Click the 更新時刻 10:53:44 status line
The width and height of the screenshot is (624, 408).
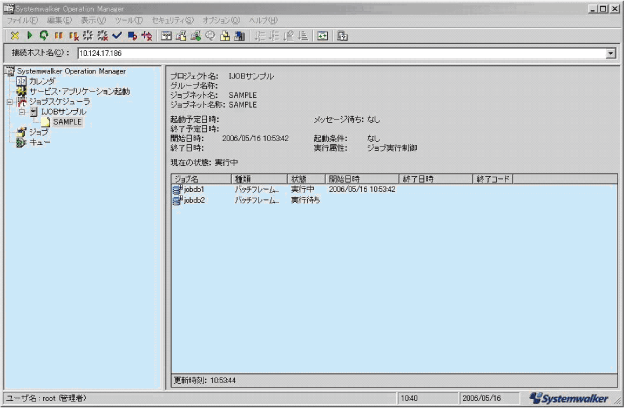pos(205,381)
